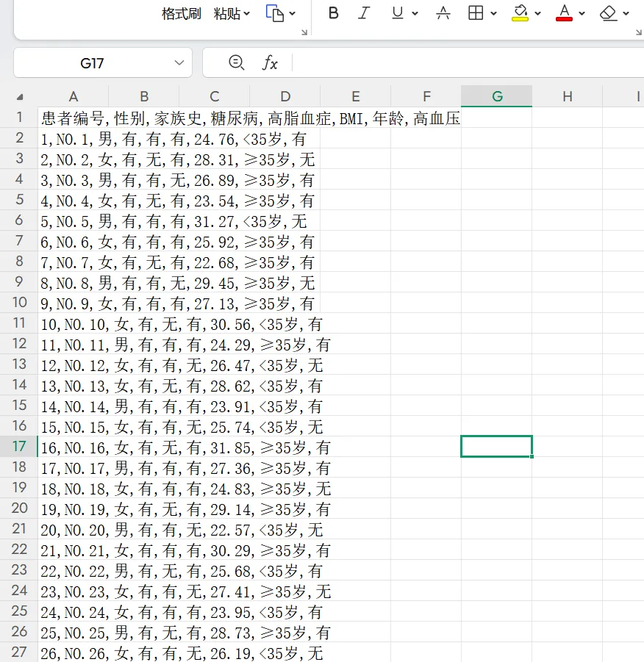Viewport: 644px width, 662px height.
Task: Click the Format Painter (格式刷) button
Action: 181,14
